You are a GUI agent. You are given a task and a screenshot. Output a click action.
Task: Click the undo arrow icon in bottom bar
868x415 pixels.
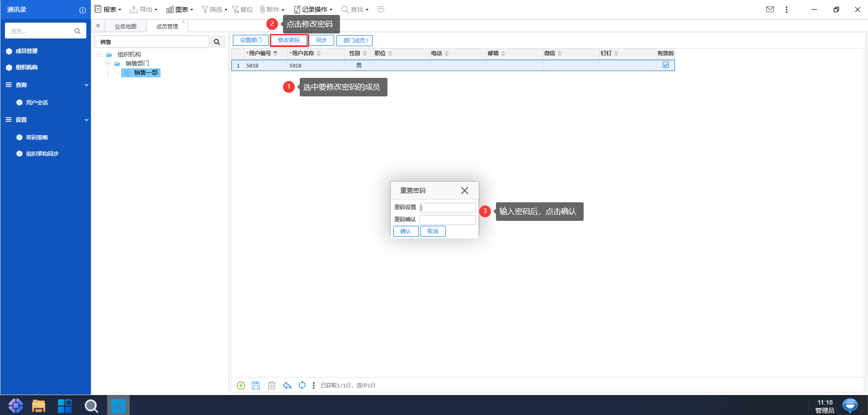point(287,386)
